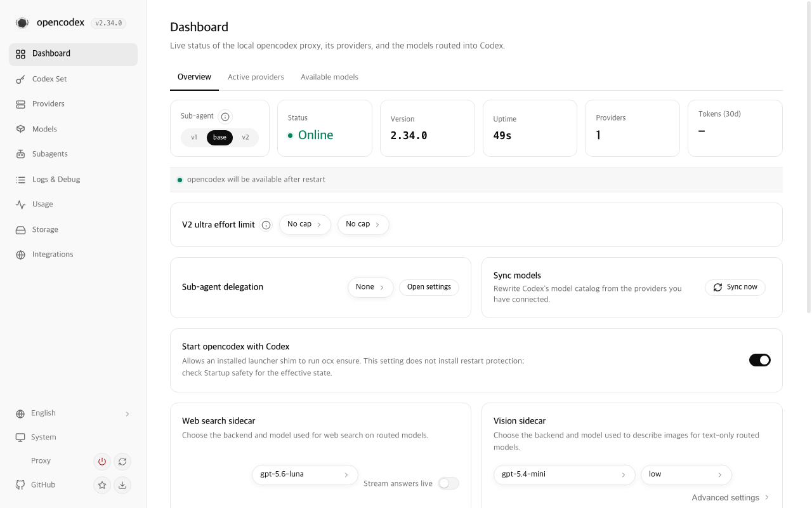Expand Advanced settings in Vision sidecar
This screenshot has height=508, width=812.
[731, 498]
